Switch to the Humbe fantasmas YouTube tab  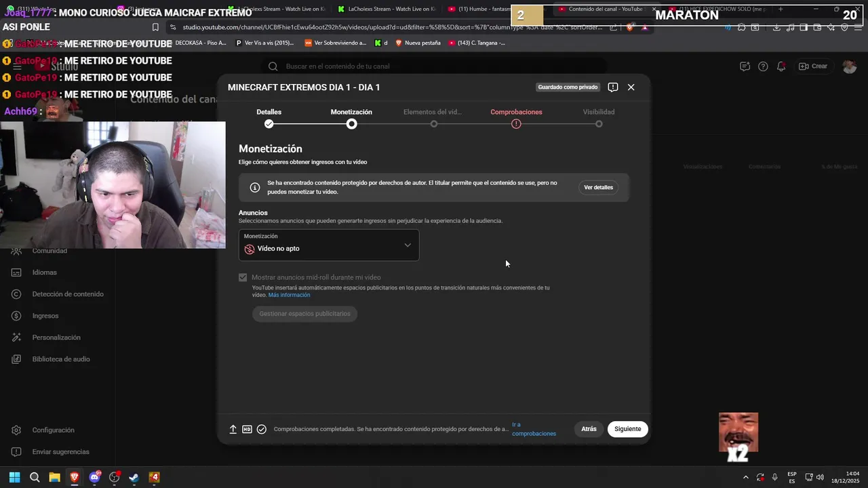478,9
